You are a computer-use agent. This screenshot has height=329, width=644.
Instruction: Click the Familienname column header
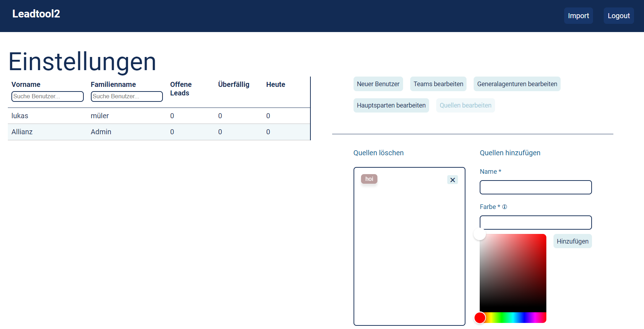coord(113,84)
